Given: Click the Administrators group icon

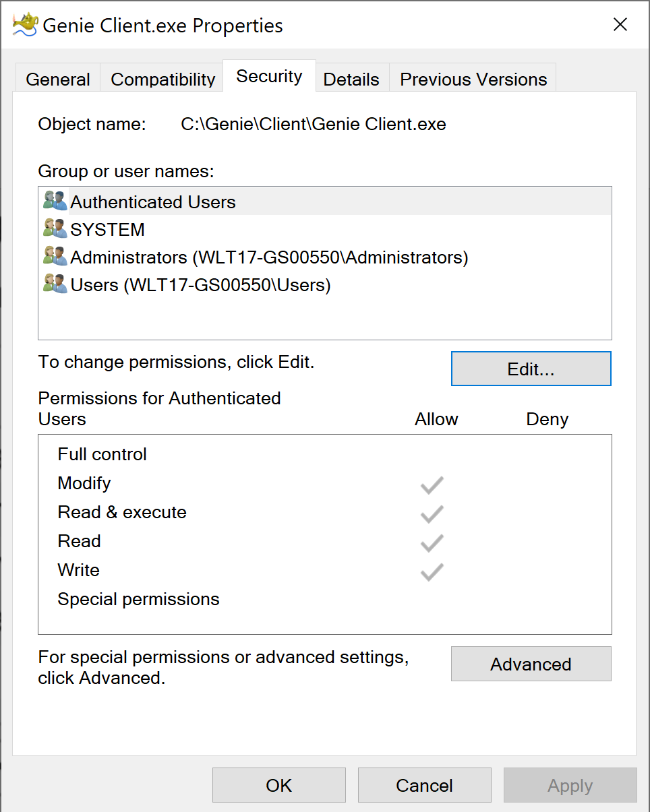Looking at the screenshot, I should point(55,257).
